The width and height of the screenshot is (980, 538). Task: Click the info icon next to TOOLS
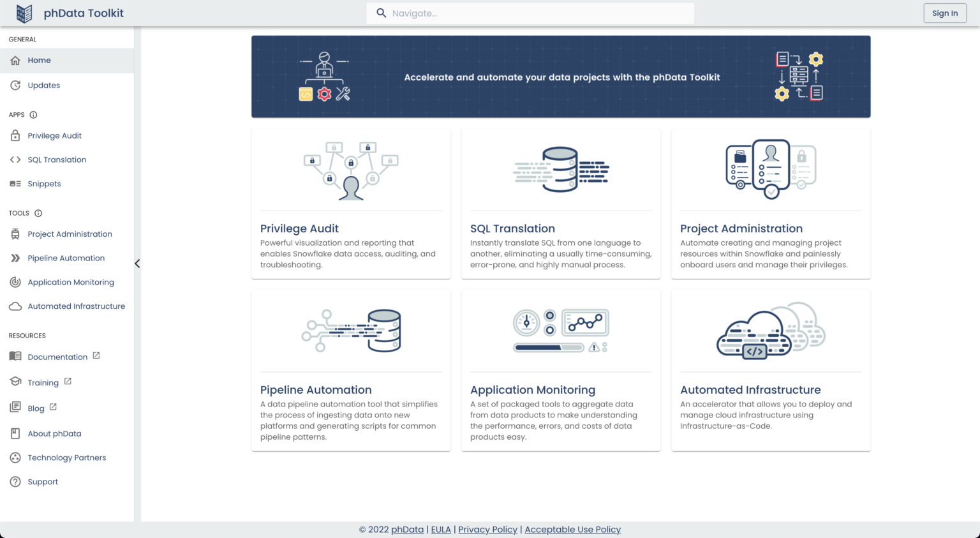pyautogui.click(x=38, y=213)
